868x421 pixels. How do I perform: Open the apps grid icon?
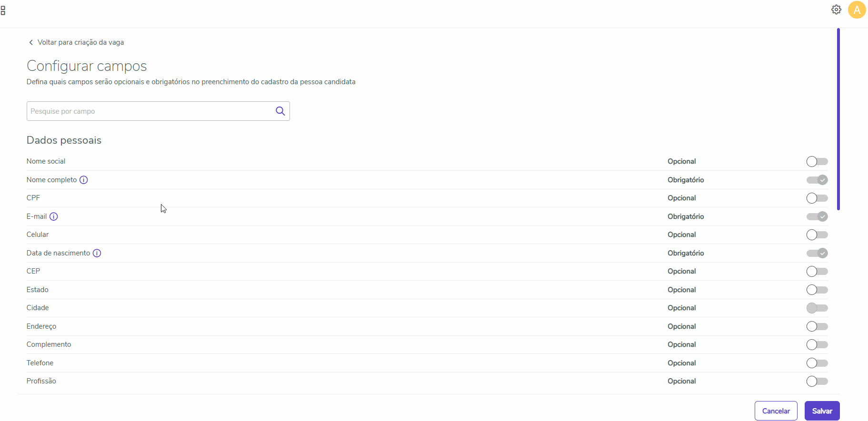3,10
